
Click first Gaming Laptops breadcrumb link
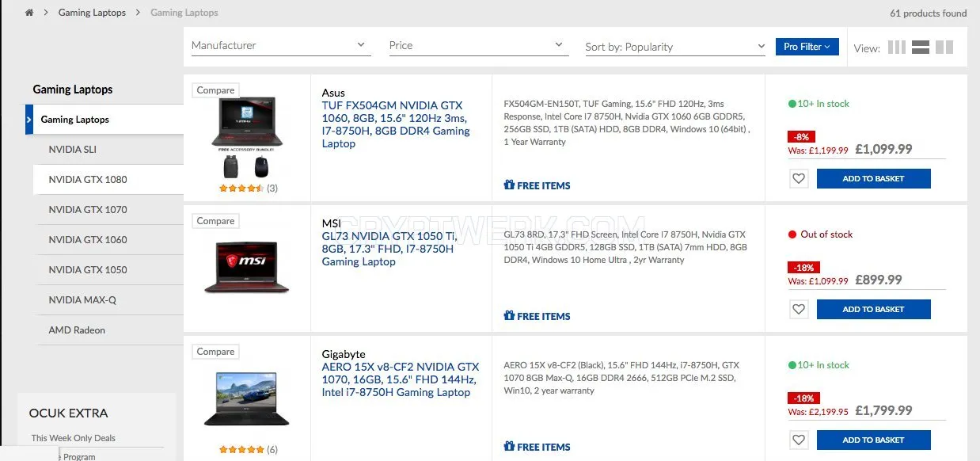pyautogui.click(x=92, y=13)
